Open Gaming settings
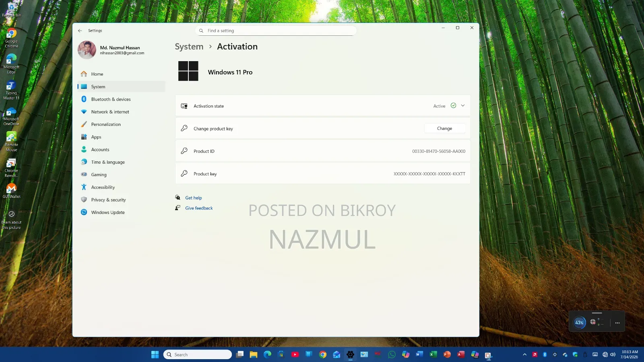The width and height of the screenshot is (644, 362). [x=121, y=175]
